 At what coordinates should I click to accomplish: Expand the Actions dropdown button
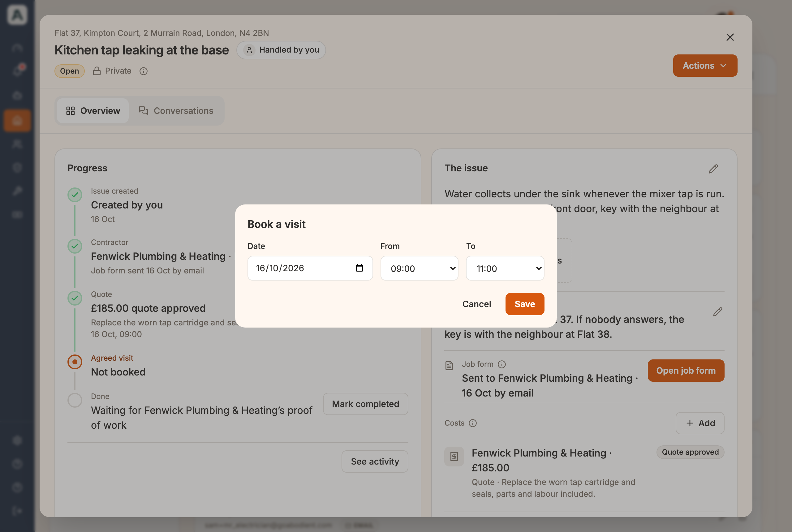(x=705, y=66)
